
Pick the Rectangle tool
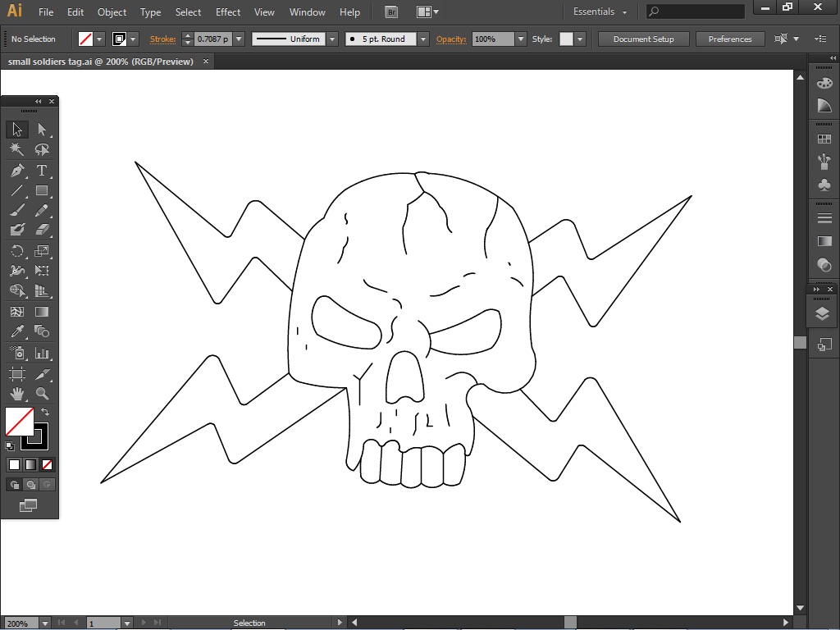pos(42,190)
